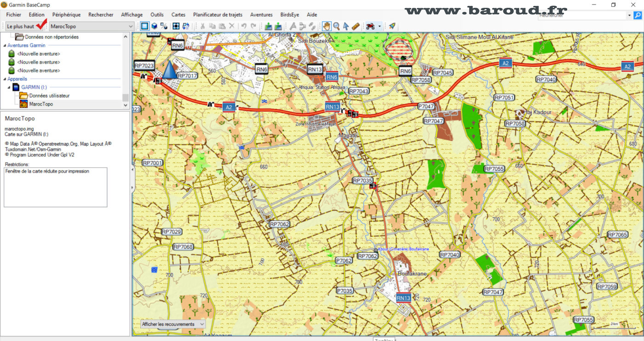Collapse the GARMIN (I:) device node
Screen dimensions: 644x341
9,87
